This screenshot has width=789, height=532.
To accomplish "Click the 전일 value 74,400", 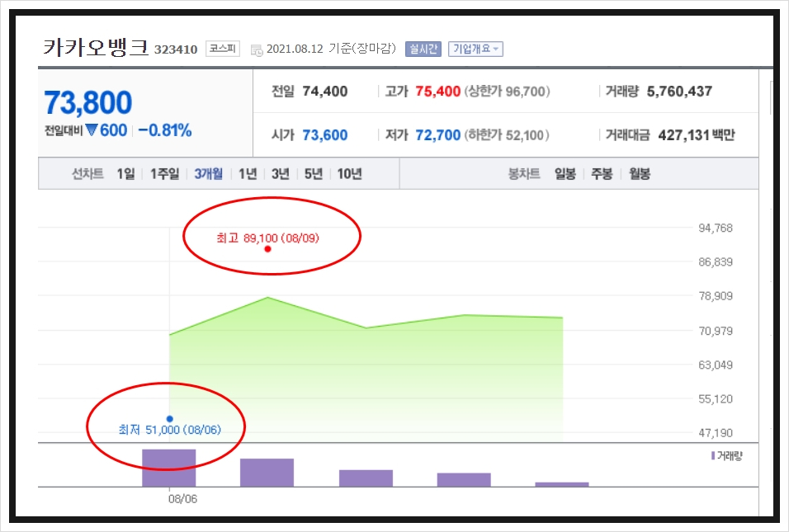I will [325, 92].
